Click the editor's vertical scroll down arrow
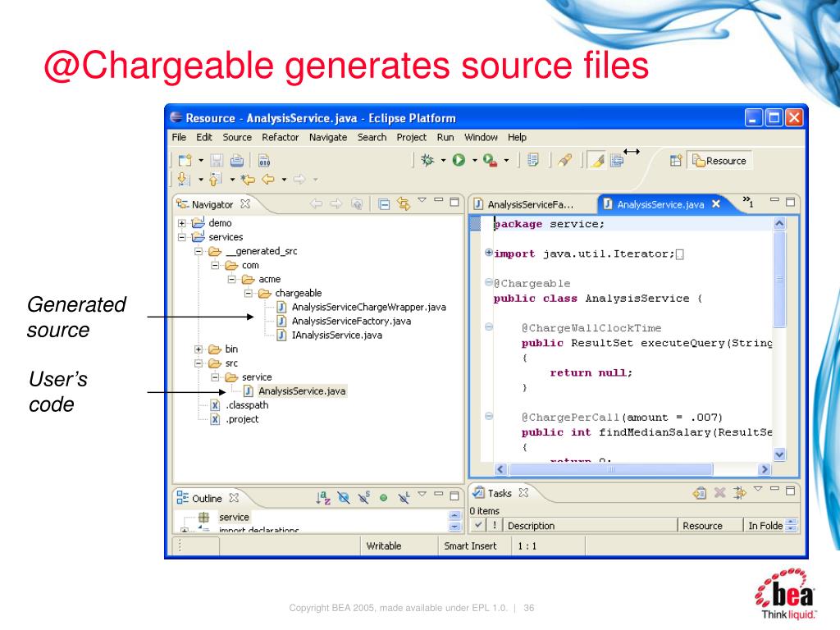 pyautogui.click(x=779, y=454)
